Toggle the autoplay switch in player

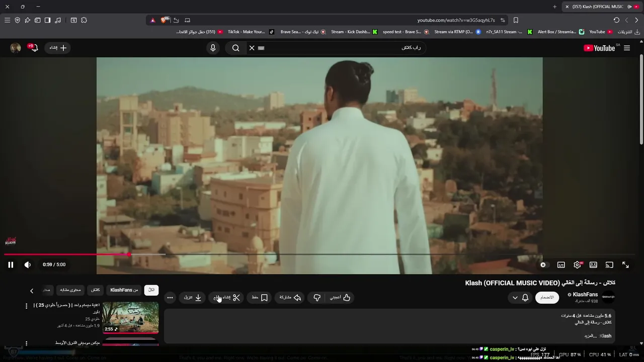(543, 264)
